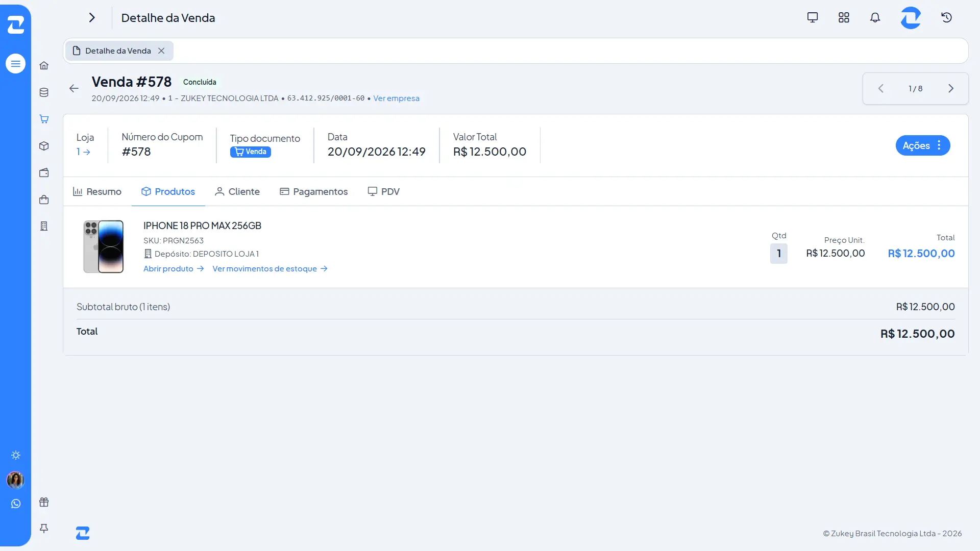Open the history clock icon

point(947,17)
